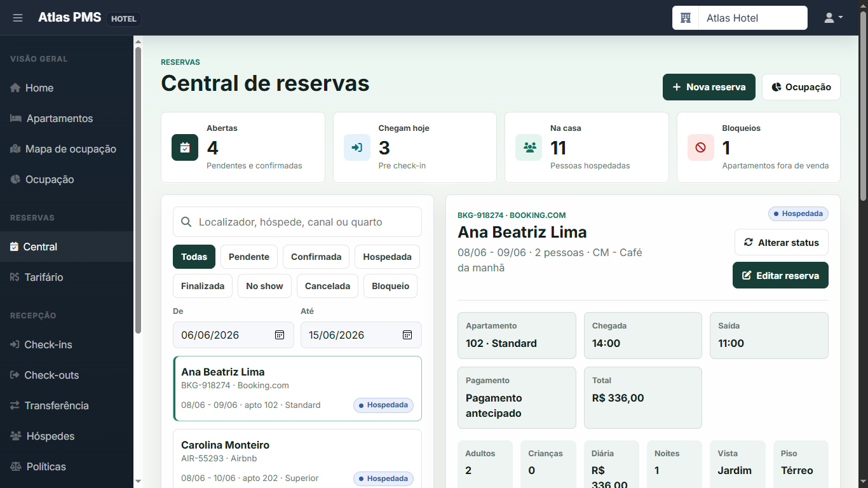
Task: Click the Chegam hoje sign-in icon
Action: point(357,147)
